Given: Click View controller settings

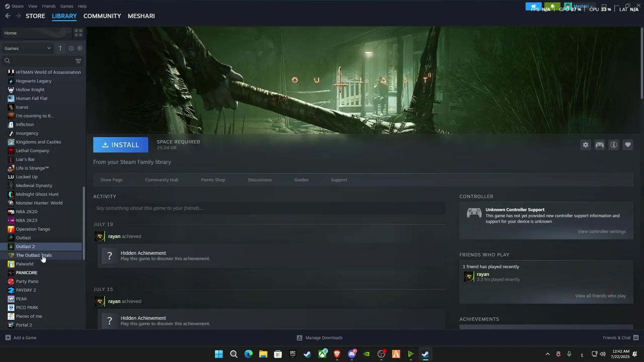Looking at the screenshot, I should [x=602, y=231].
